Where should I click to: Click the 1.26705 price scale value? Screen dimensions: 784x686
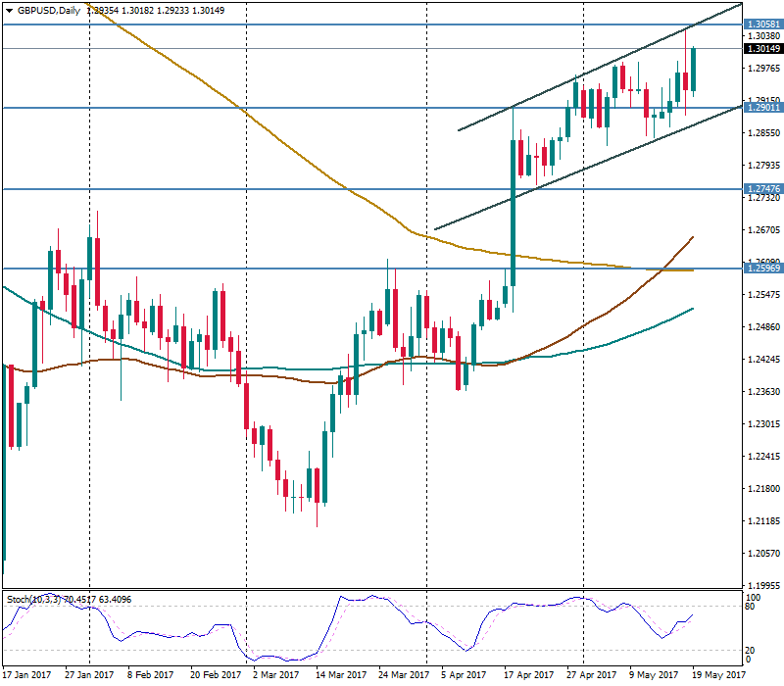click(762, 230)
